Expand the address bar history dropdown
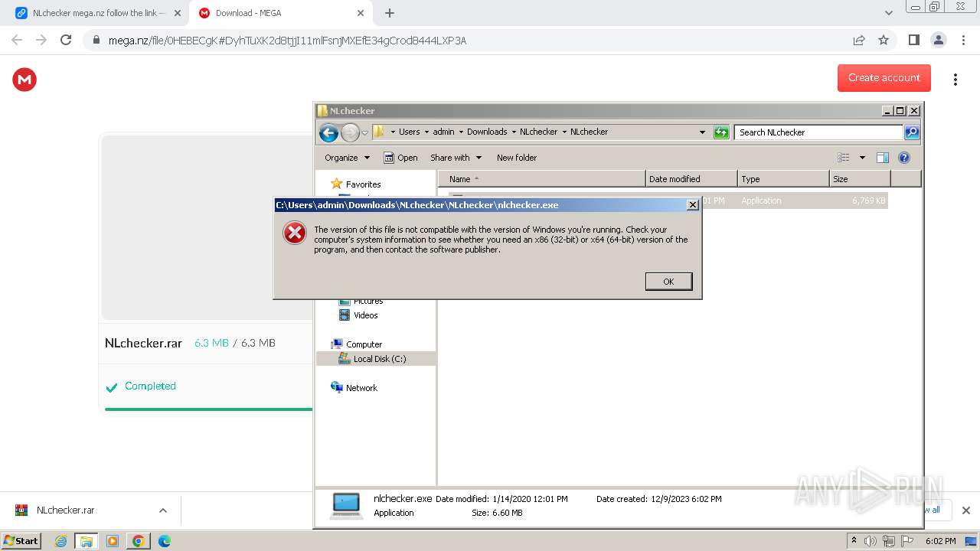 coord(702,132)
